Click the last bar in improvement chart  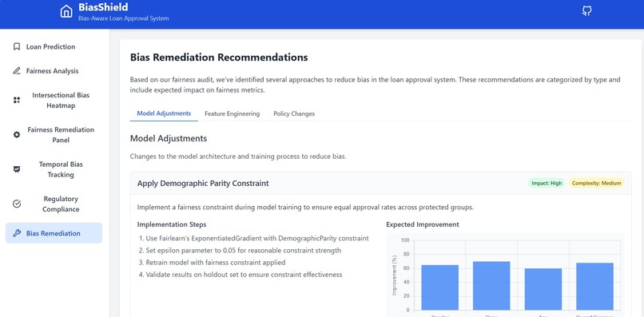coord(594,287)
